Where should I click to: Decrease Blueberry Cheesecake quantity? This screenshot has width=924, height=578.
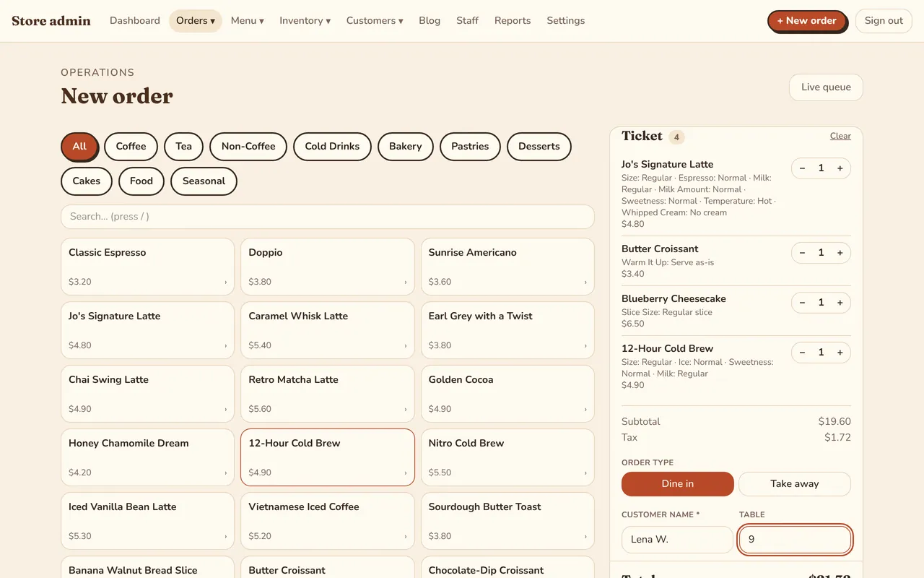click(802, 303)
